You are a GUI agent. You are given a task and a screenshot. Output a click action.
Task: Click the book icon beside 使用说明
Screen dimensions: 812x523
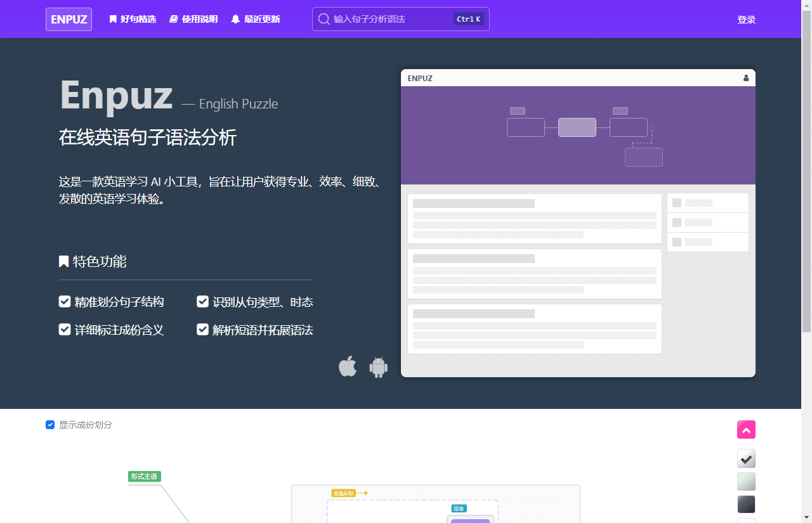point(174,19)
